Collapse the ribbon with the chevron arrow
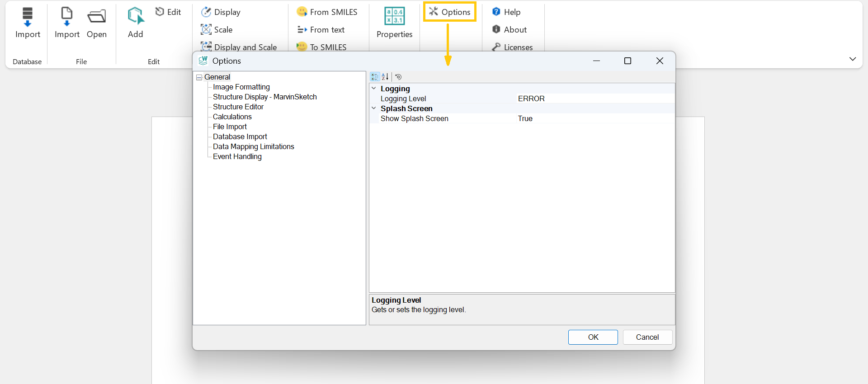This screenshot has height=384, width=868. point(853,59)
